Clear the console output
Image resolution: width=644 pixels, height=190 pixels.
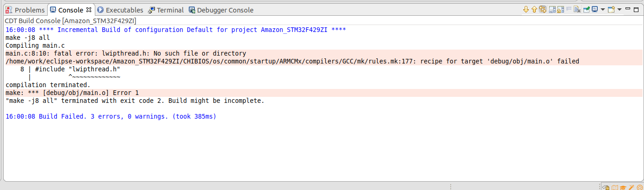pos(577,9)
